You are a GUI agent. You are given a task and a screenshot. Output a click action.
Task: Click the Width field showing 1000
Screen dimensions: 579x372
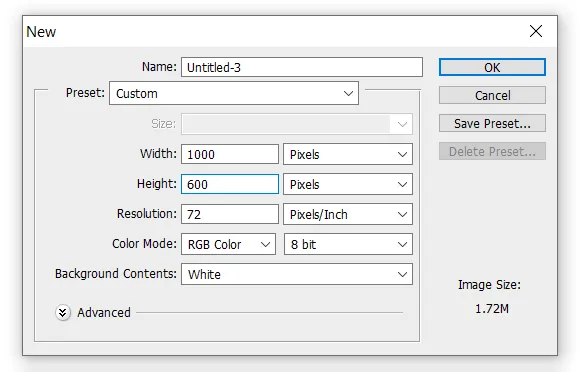pos(230,154)
